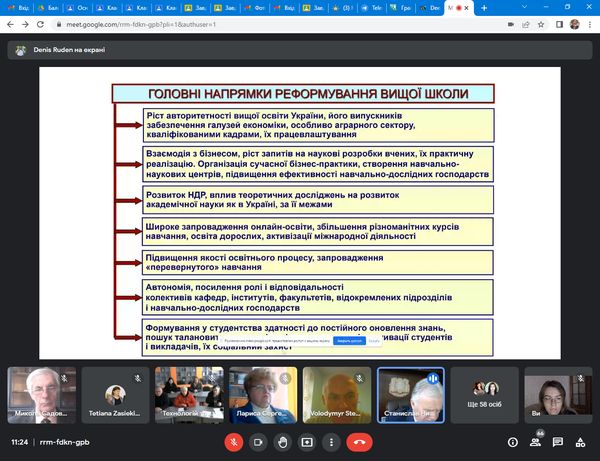Screen dimensions: 600x461
Task: Toggle the camera button
Action: (258, 441)
